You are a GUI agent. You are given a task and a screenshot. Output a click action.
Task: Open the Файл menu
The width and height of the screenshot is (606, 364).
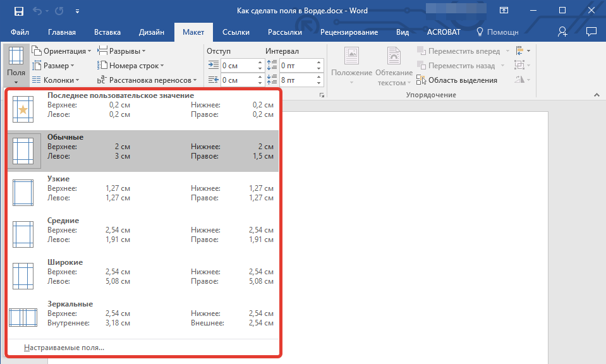point(20,32)
